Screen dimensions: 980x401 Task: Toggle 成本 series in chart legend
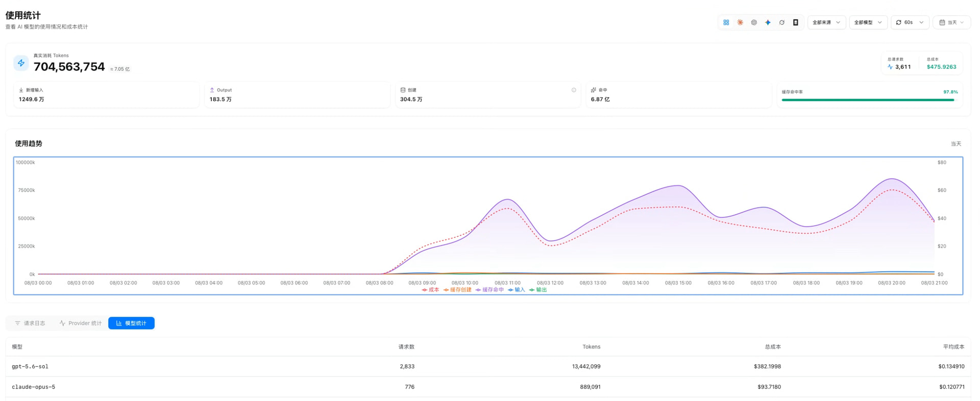click(x=430, y=290)
